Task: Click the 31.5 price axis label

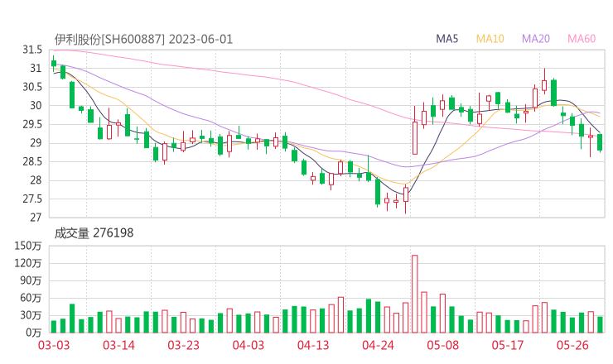Action: [32, 50]
